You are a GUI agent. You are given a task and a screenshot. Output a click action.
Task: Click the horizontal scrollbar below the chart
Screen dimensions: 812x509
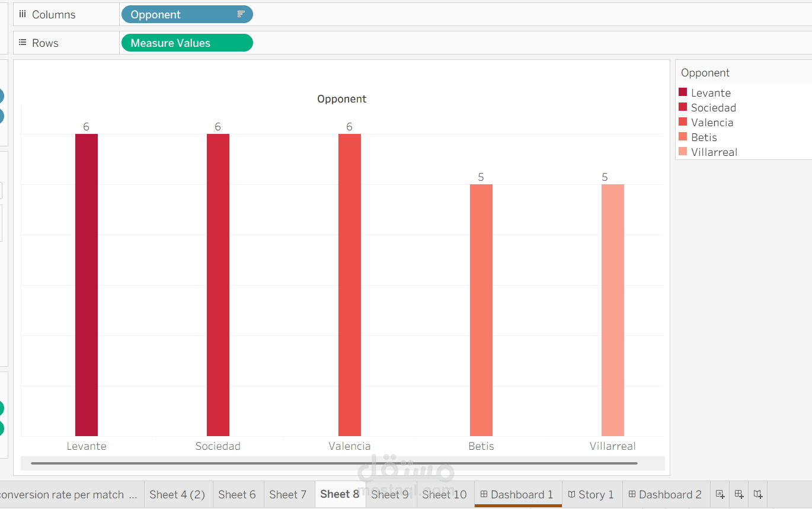pos(334,463)
